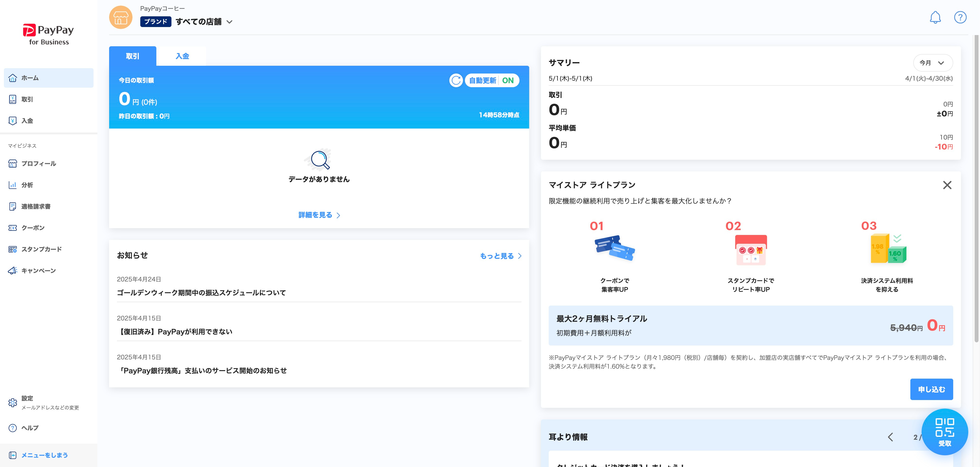This screenshot has height=467, width=980.
Task: Open the notifications bell icon
Action: (x=935, y=18)
